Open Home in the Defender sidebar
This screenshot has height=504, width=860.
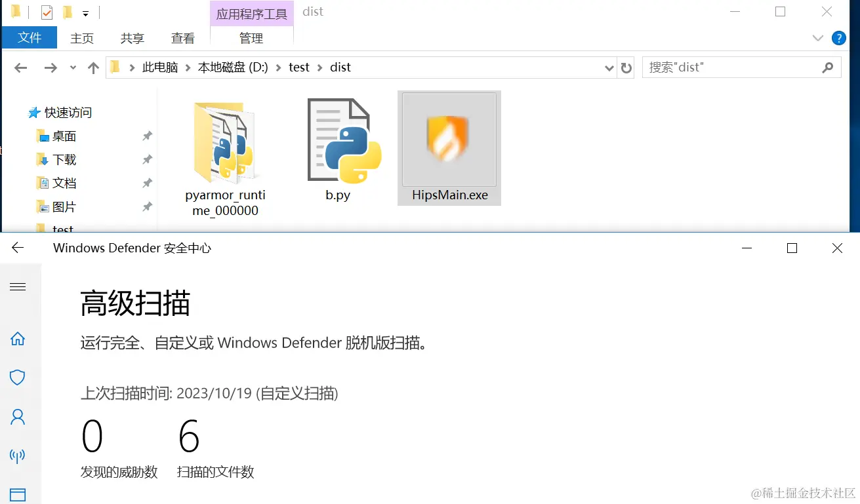point(18,339)
